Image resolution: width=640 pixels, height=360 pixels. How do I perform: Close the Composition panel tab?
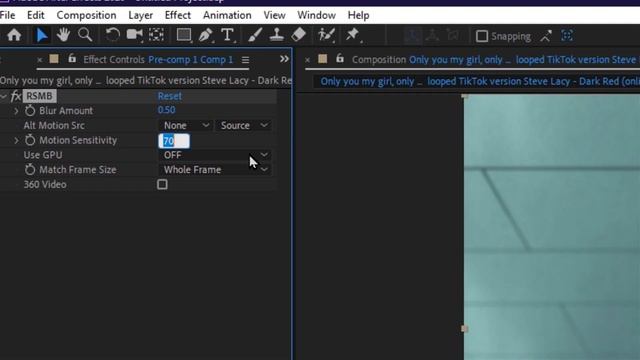(x=307, y=60)
